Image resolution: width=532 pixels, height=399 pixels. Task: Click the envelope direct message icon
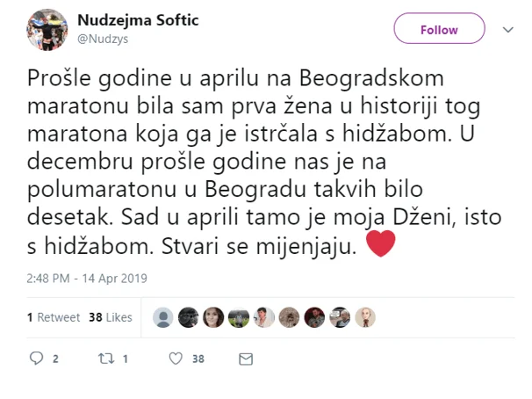pyautogui.click(x=246, y=359)
